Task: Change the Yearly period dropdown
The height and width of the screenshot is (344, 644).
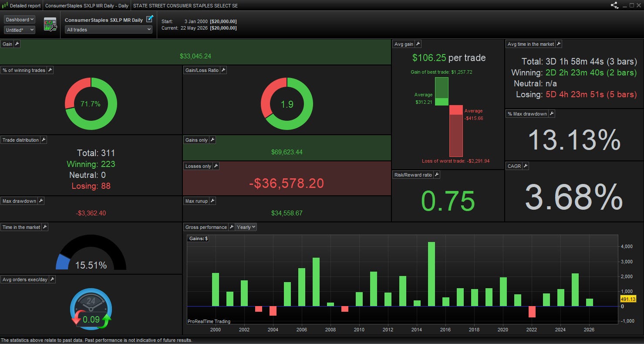Action: coord(246,227)
